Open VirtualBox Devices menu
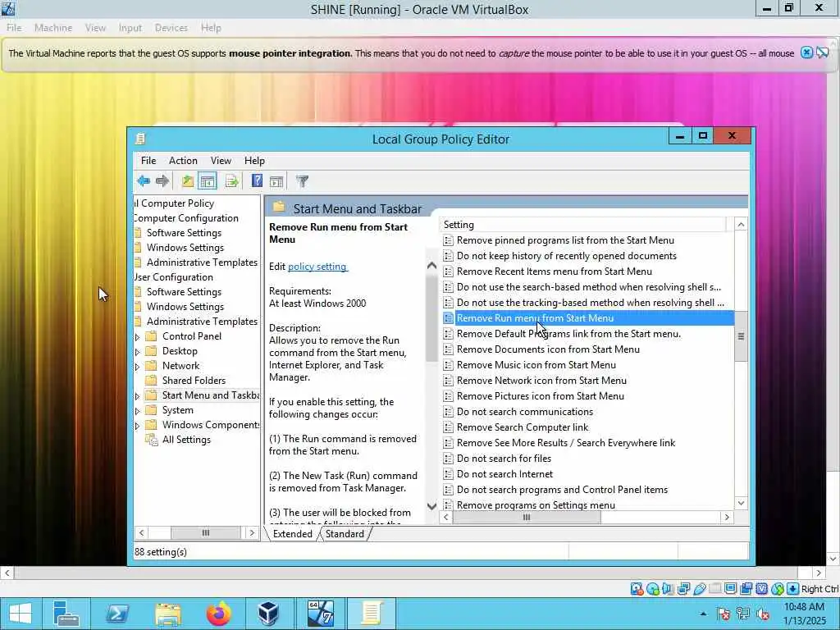The image size is (840, 630). pos(171,28)
